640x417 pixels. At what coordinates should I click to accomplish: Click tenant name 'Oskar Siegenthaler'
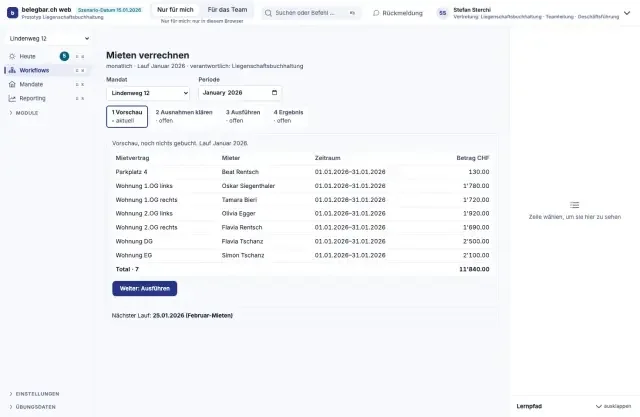pyautogui.click(x=248, y=186)
